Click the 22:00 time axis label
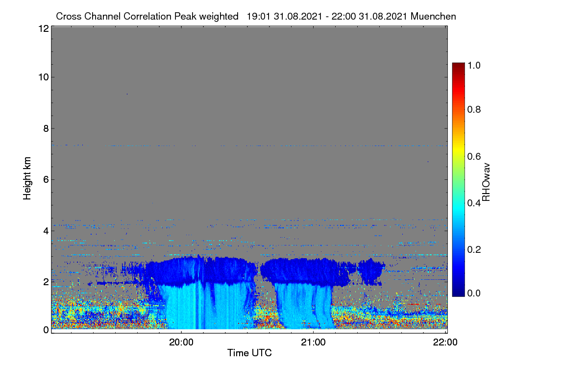The width and height of the screenshot is (588, 392). (445, 343)
